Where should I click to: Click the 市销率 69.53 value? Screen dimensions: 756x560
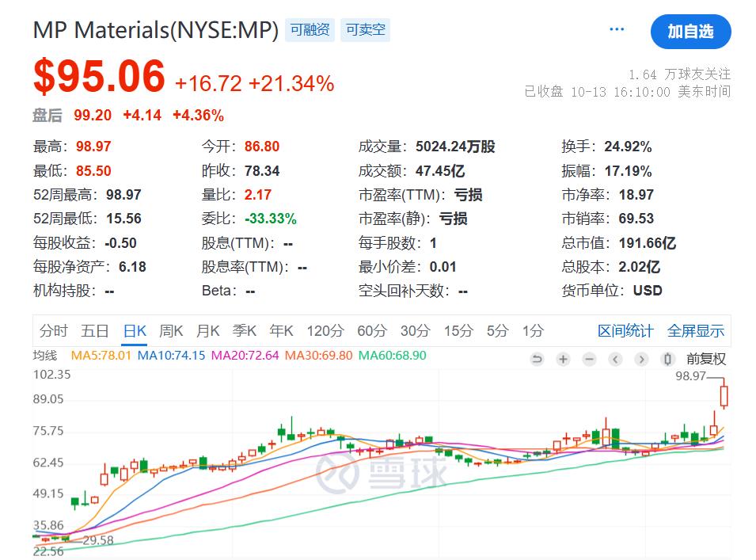[x=636, y=219]
